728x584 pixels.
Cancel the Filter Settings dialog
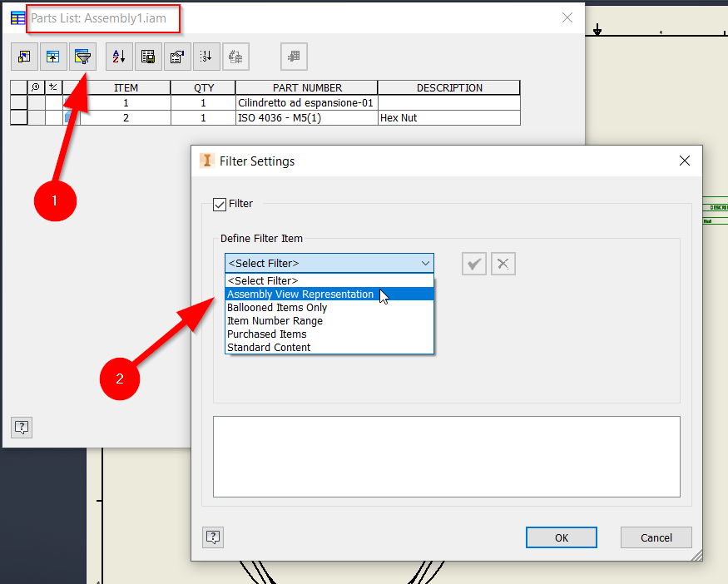tap(656, 537)
